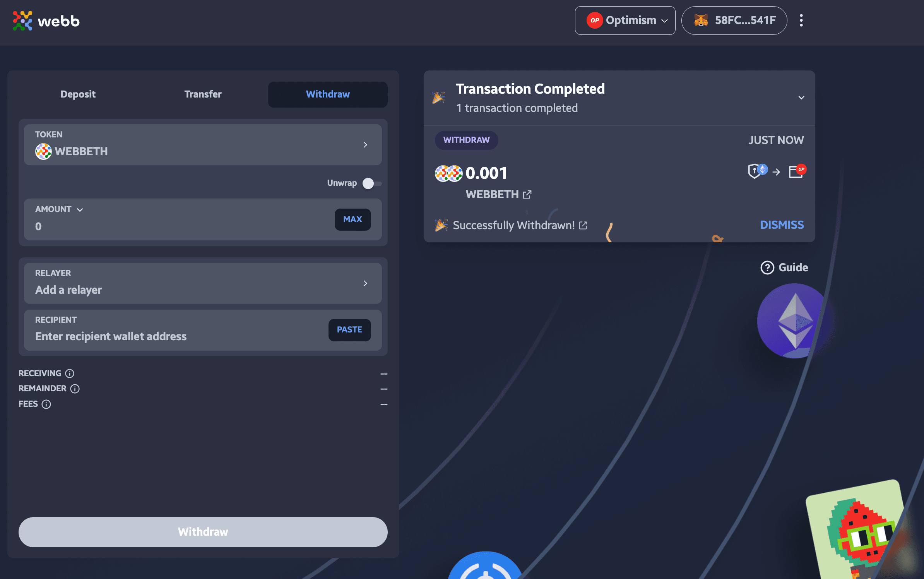The image size is (924, 579).
Task: Expand the Amount dropdown chevron
Action: click(80, 210)
